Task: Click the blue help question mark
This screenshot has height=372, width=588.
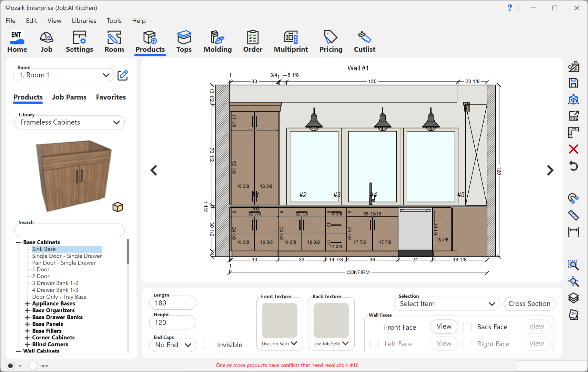Action: click(x=510, y=8)
